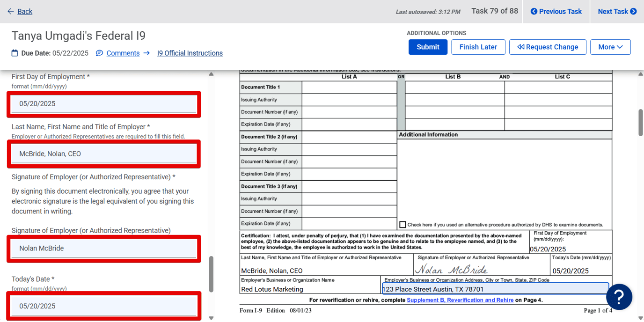The height and width of the screenshot is (322, 644).
Task: Click the Request Change button
Action: point(548,47)
